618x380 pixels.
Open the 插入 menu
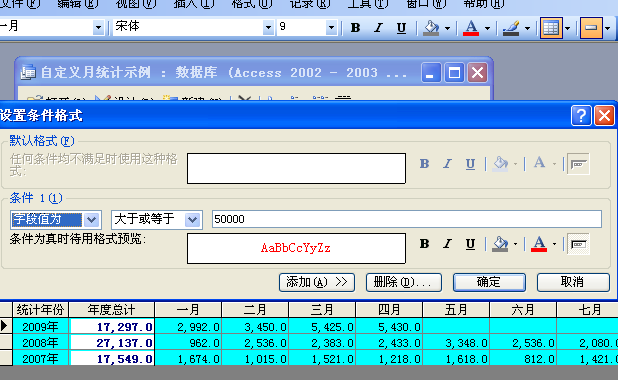tap(194, 4)
